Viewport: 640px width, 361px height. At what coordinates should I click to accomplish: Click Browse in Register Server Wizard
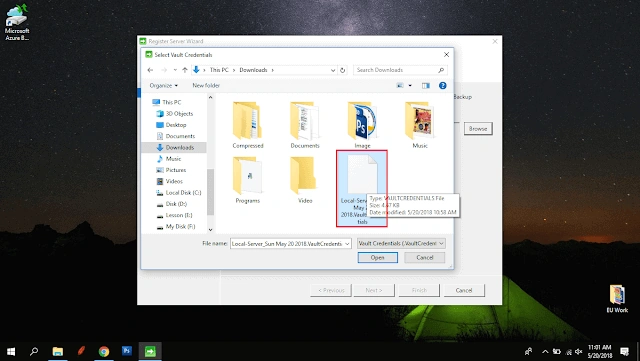click(x=478, y=129)
